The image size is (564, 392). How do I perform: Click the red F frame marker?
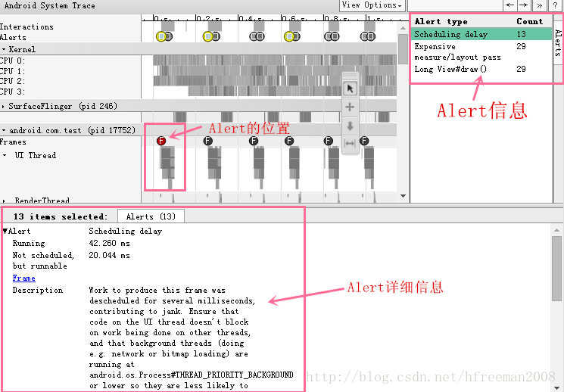point(161,141)
